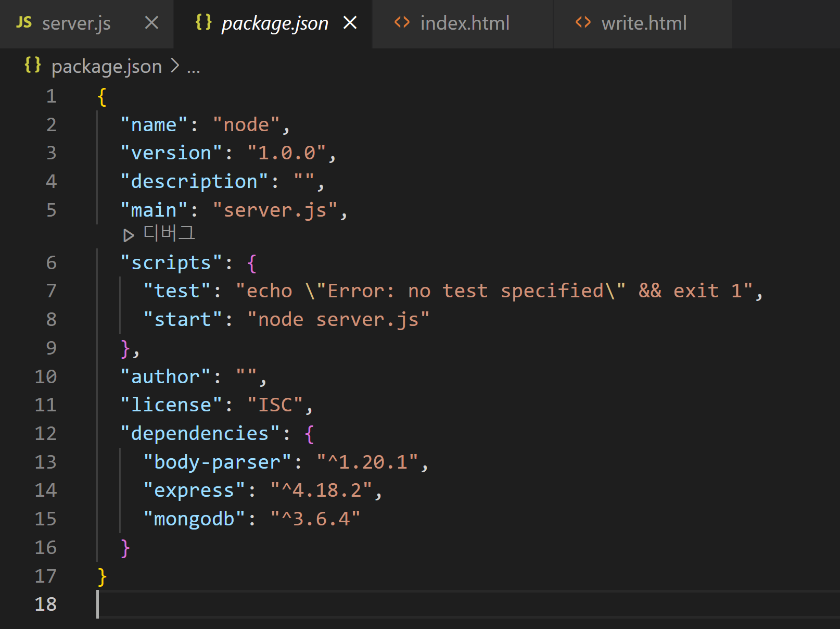
Task: Click package.json in the breadcrumb
Action: pyautogui.click(x=107, y=67)
